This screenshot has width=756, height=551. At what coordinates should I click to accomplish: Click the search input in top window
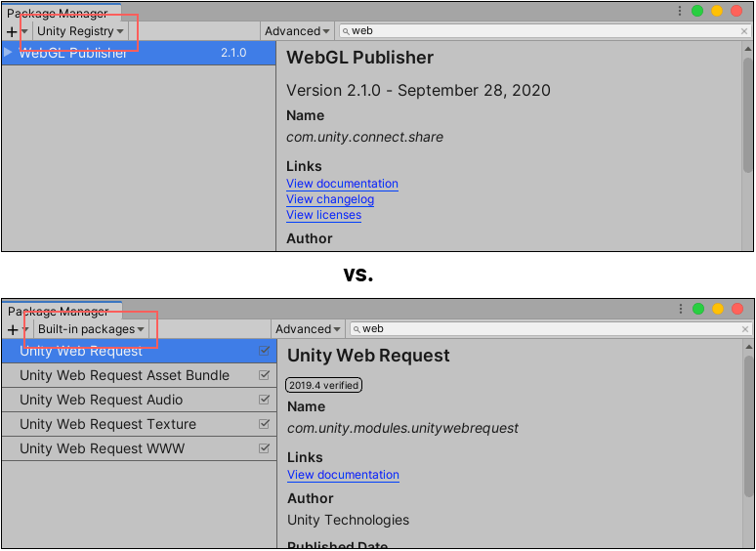[x=545, y=31]
